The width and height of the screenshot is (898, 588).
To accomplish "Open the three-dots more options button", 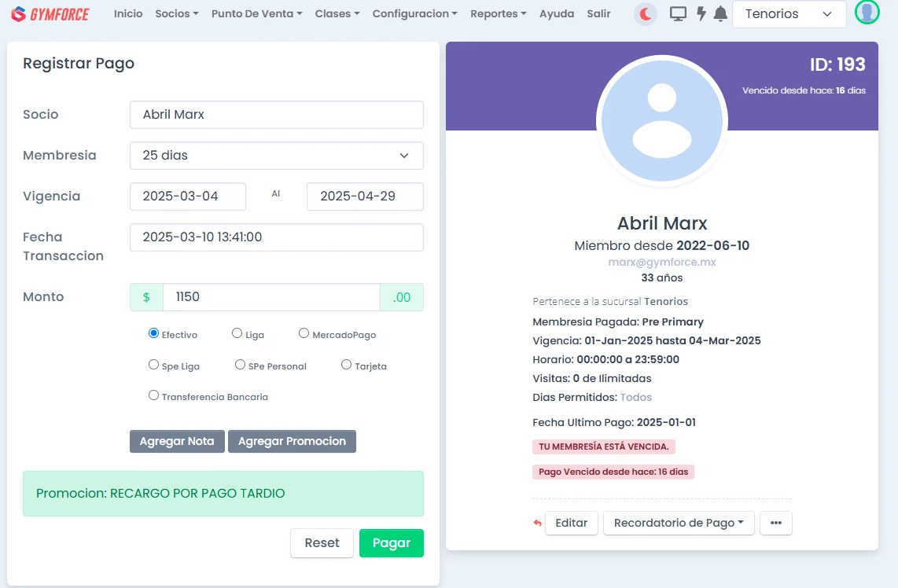I will [x=775, y=523].
